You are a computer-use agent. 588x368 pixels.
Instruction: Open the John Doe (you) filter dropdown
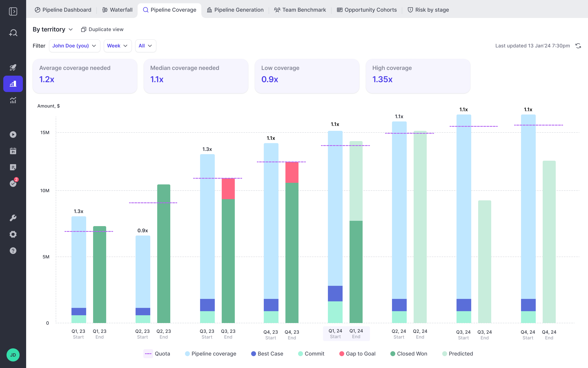pos(75,46)
